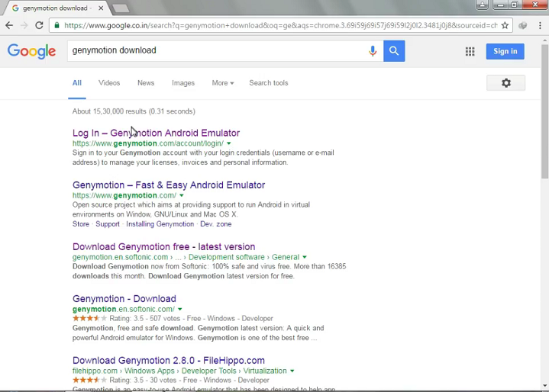Open the Support sitelink

(108, 224)
